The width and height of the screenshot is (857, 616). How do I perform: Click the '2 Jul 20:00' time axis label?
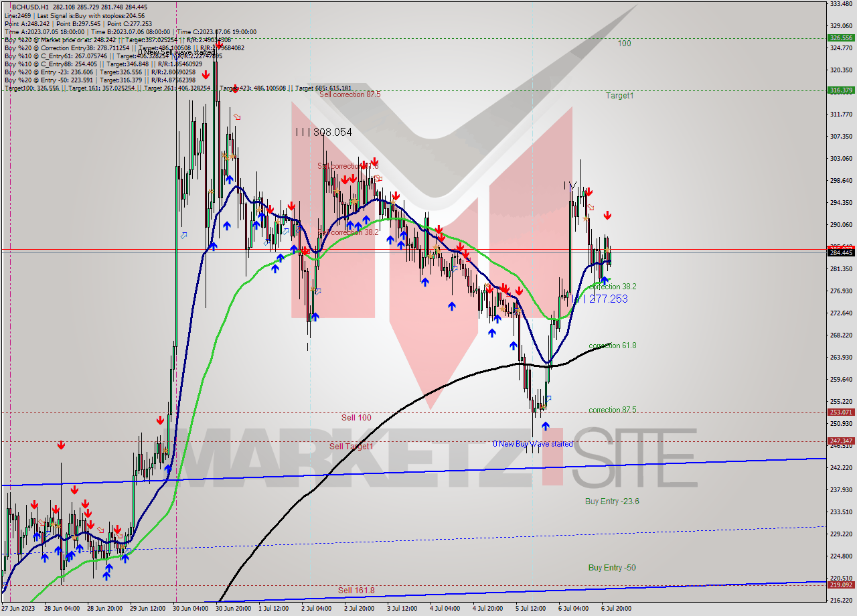360,609
